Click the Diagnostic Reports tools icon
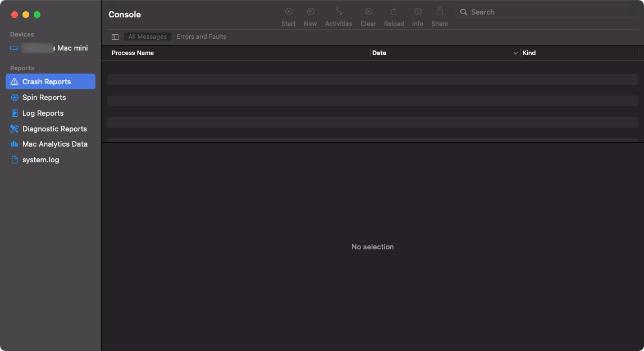This screenshot has height=351, width=644. coord(15,129)
